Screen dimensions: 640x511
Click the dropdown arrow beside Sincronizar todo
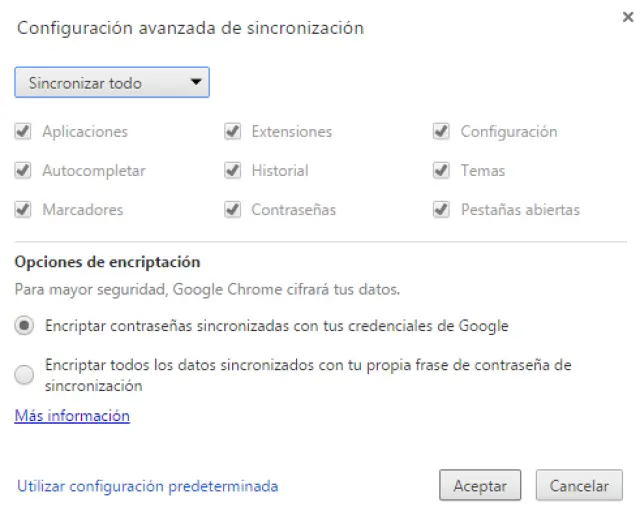point(196,83)
